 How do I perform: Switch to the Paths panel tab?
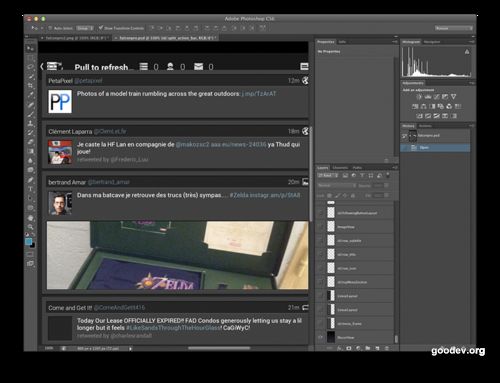(x=357, y=168)
